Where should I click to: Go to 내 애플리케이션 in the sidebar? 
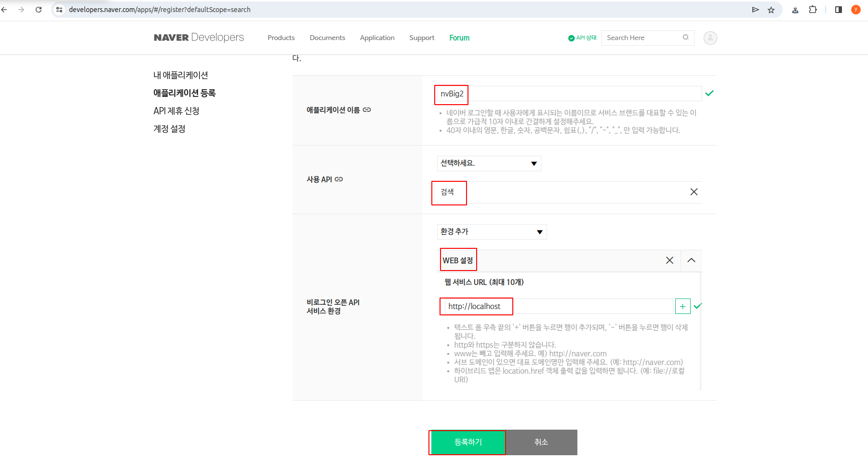pos(181,75)
